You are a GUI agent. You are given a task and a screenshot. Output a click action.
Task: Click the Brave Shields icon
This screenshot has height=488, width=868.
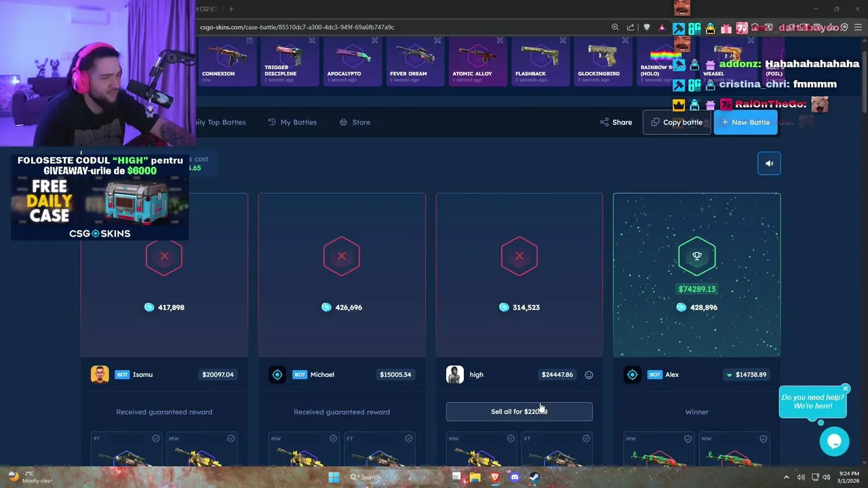(x=647, y=27)
